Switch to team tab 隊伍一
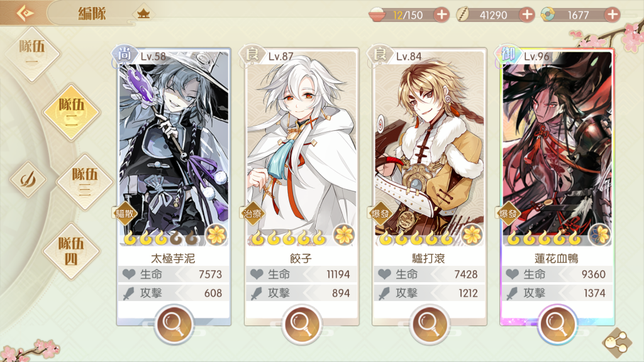 pyautogui.click(x=32, y=54)
